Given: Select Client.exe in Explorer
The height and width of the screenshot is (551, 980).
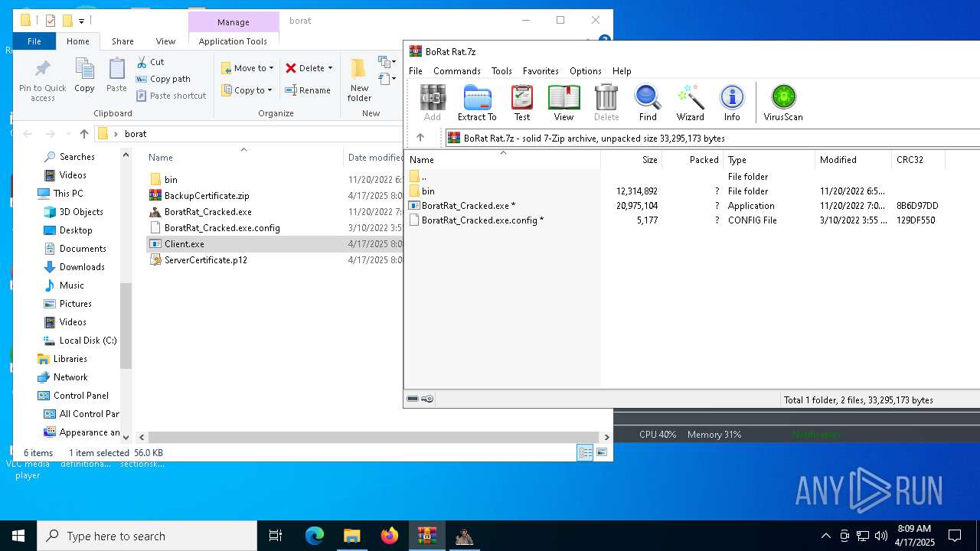Looking at the screenshot, I should tap(184, 244).
